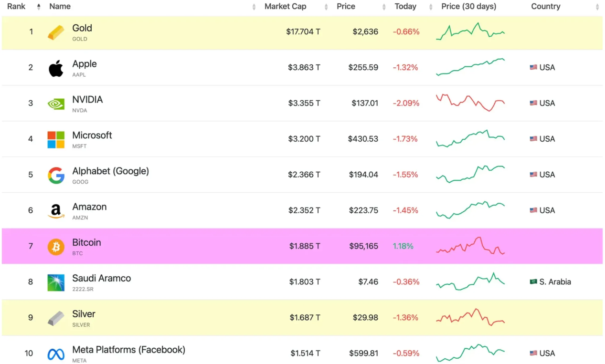Open the Silver asset link

[x=84, y=314]
